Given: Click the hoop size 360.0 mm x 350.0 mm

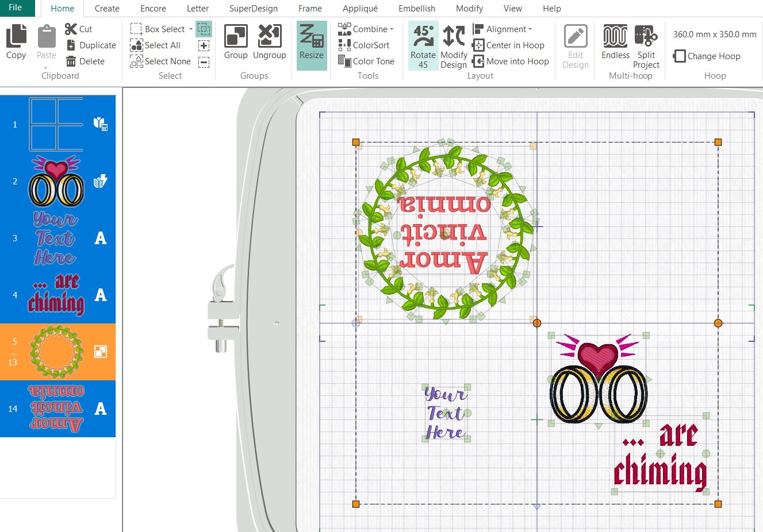Looking at the screenshot, I should (715, 34).
